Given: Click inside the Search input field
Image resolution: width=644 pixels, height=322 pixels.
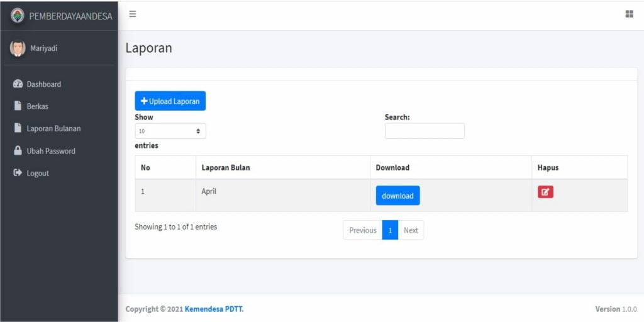Looking at the screenshot, I should [425, 131].
